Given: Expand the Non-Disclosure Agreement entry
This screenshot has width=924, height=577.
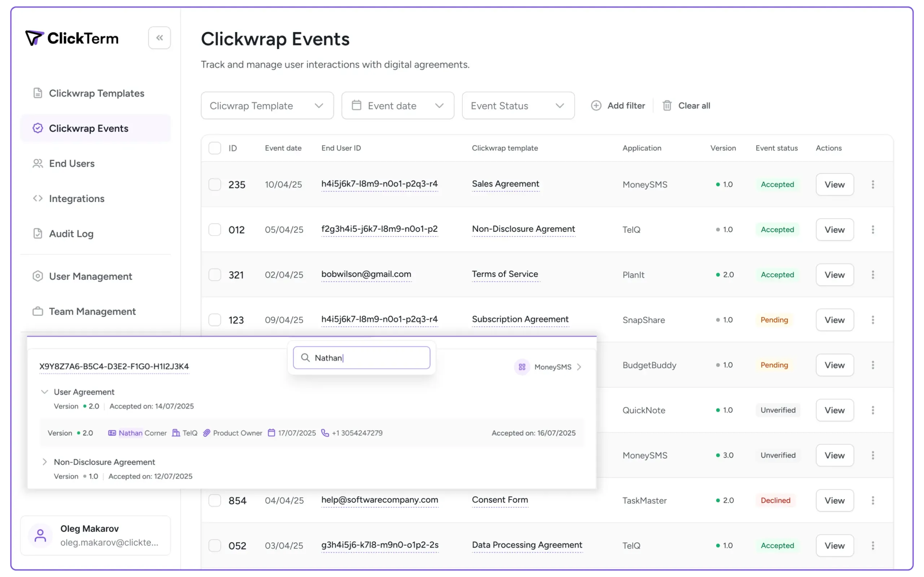Looking at the screenshot, I should (x=45, y=462).
